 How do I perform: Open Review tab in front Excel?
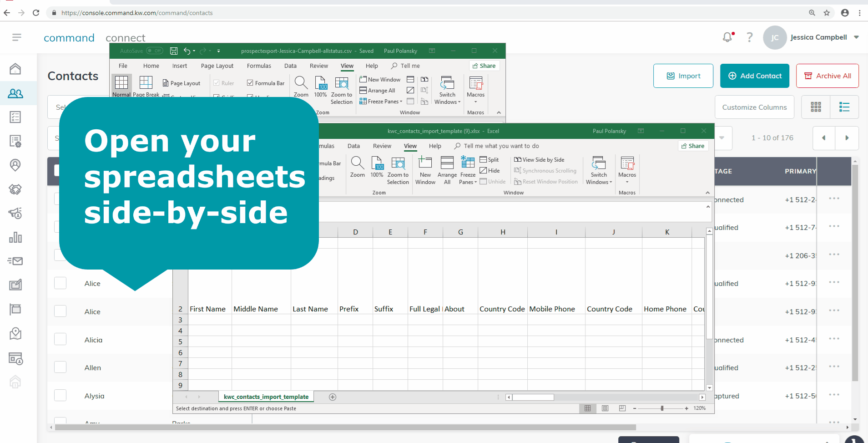click(382, 146)
